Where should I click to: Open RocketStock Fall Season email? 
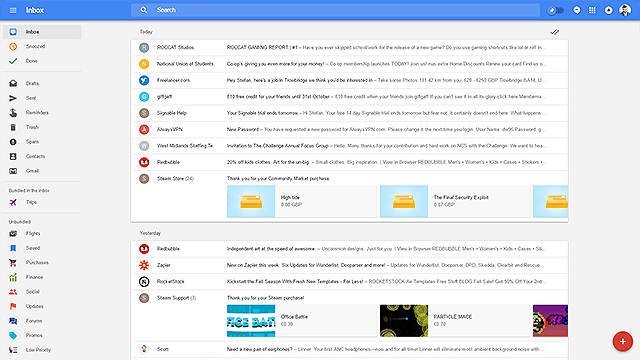(x=349, y=282)
